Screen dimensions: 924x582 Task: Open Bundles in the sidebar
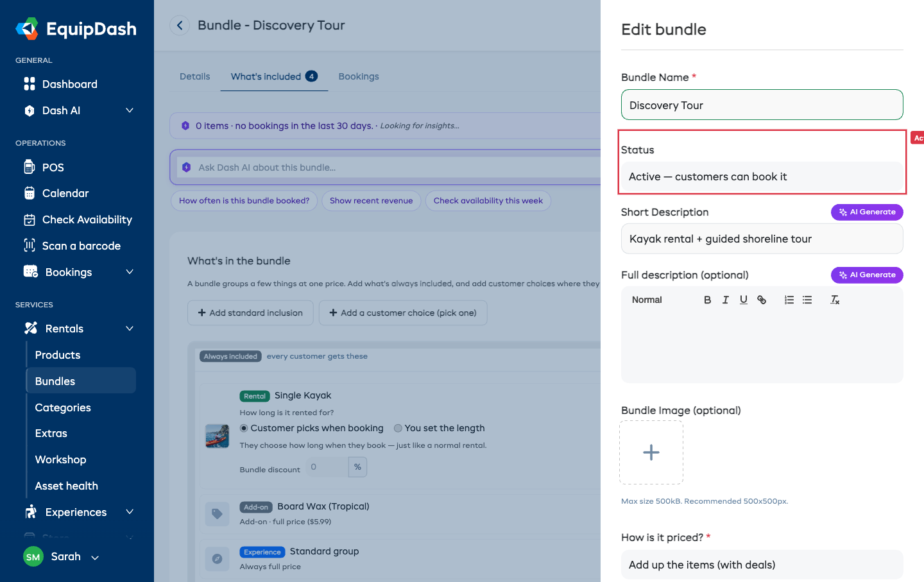[81, 381]
